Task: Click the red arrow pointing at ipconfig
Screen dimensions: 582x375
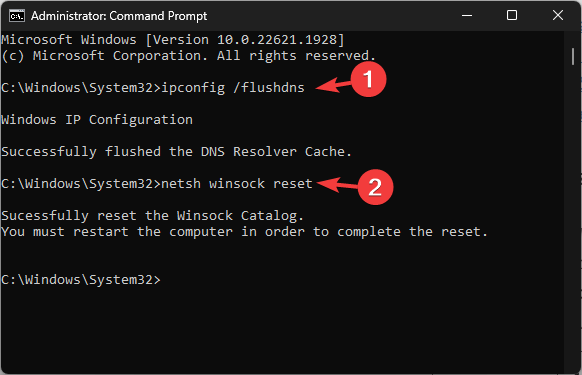Action: [x=333, y=85]
